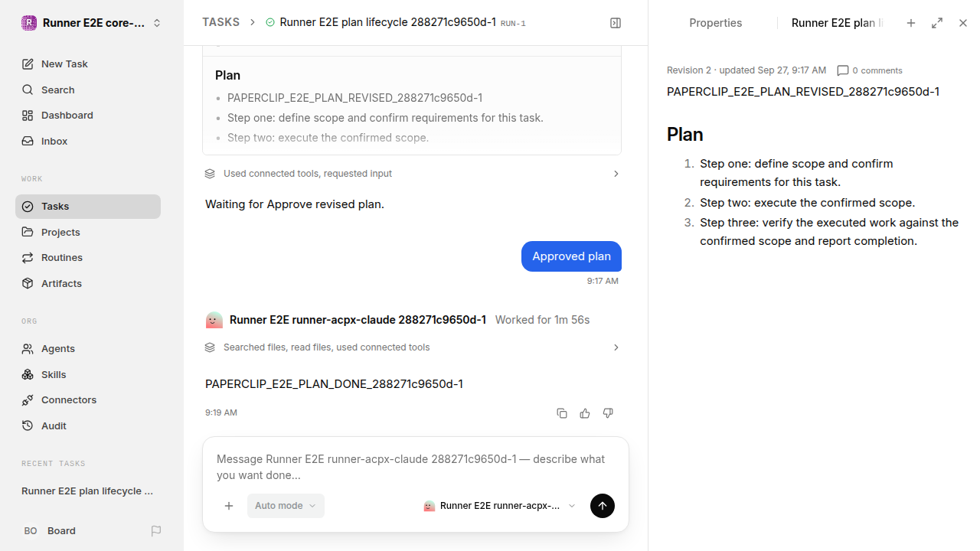
Task: Open Projects section
Action: [x=88, y=232]
